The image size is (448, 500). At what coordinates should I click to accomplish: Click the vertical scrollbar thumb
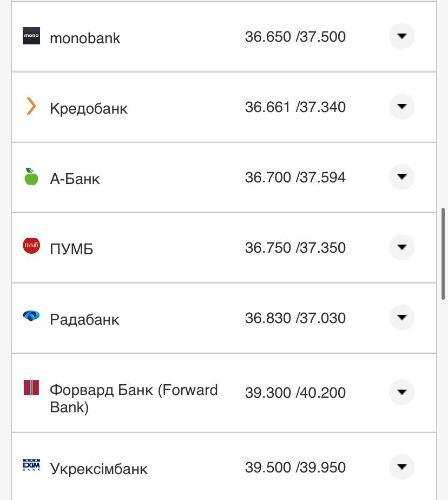point(444,253)
